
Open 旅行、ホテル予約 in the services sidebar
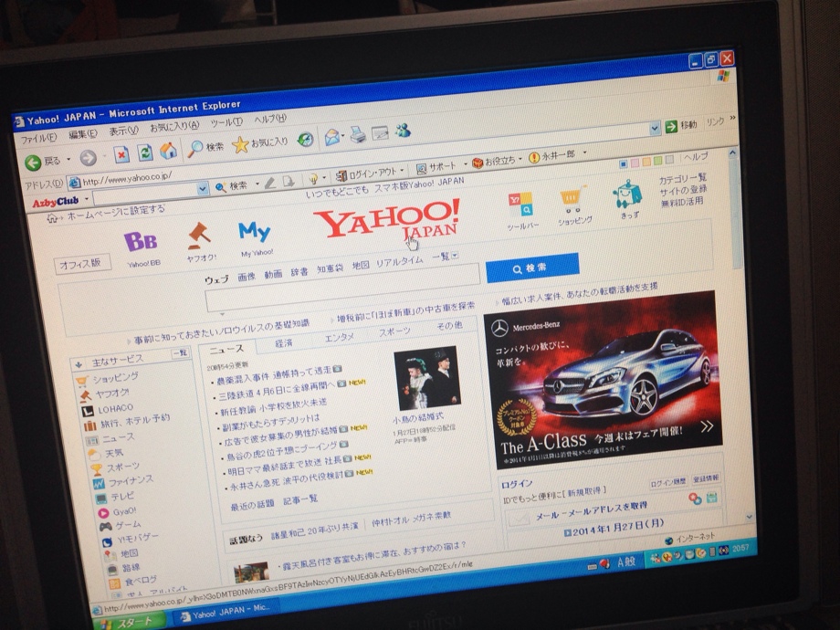[135, 422]
